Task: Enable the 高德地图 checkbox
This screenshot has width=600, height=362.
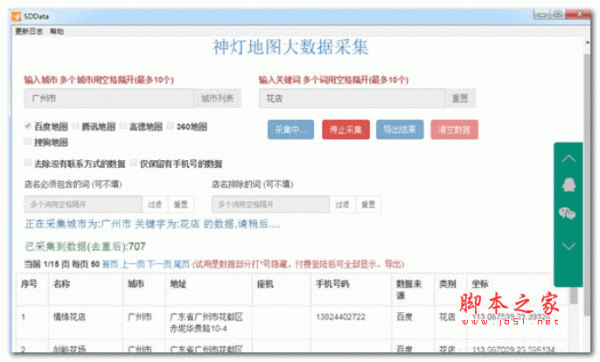Action: coord(123,126)
